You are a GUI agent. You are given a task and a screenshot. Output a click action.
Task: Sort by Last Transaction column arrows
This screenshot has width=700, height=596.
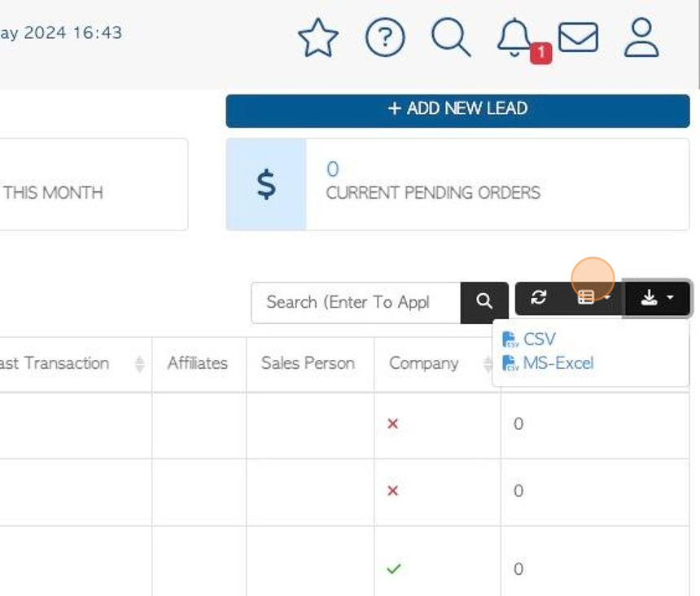140,364
